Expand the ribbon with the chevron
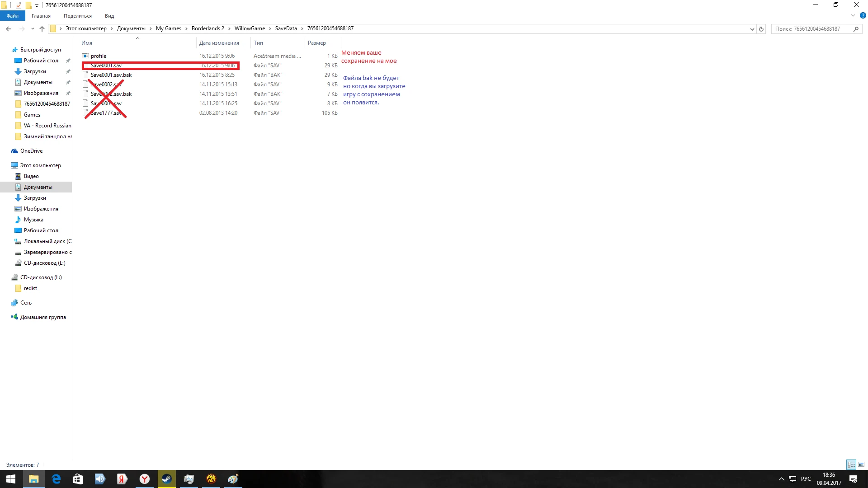868x488 pixels. point(853,15)
